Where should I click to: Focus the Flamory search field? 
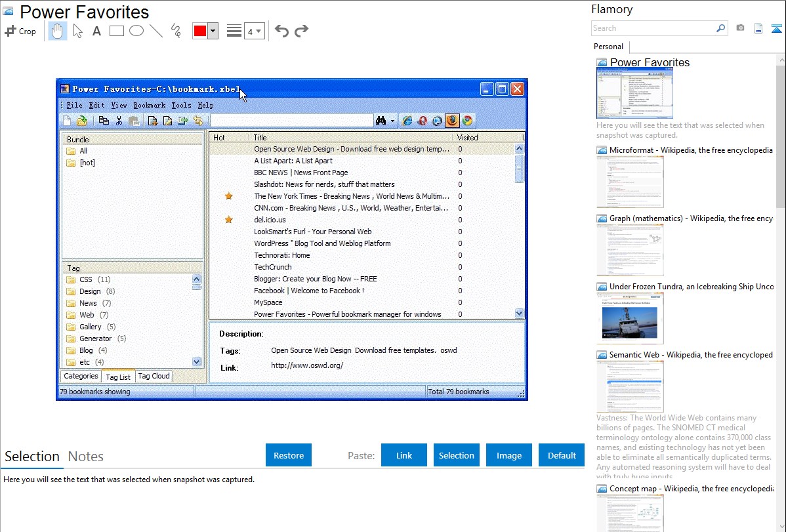(653, 28)
